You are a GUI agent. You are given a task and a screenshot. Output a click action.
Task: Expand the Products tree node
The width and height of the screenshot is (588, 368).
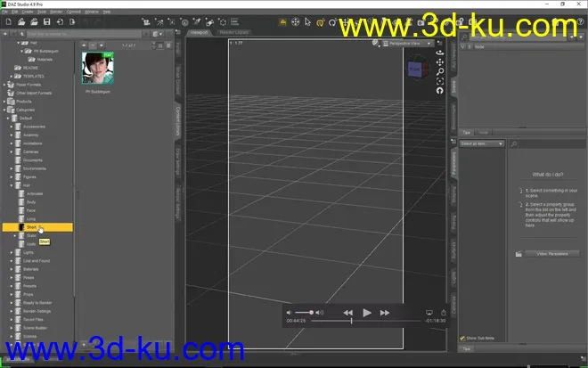tap(6, 102)
